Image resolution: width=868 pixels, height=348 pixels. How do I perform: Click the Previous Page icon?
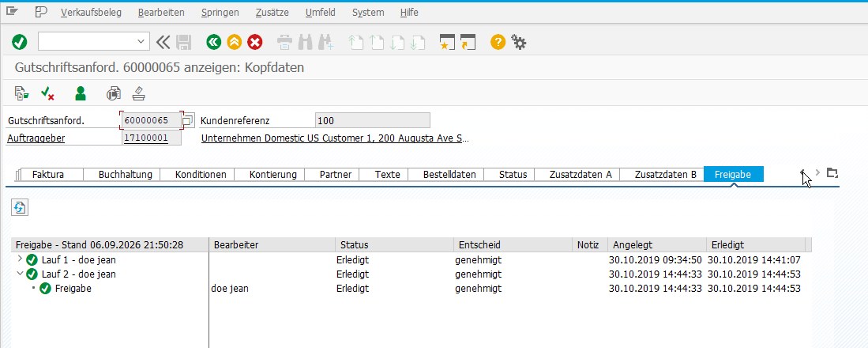[x=377, y=42]
